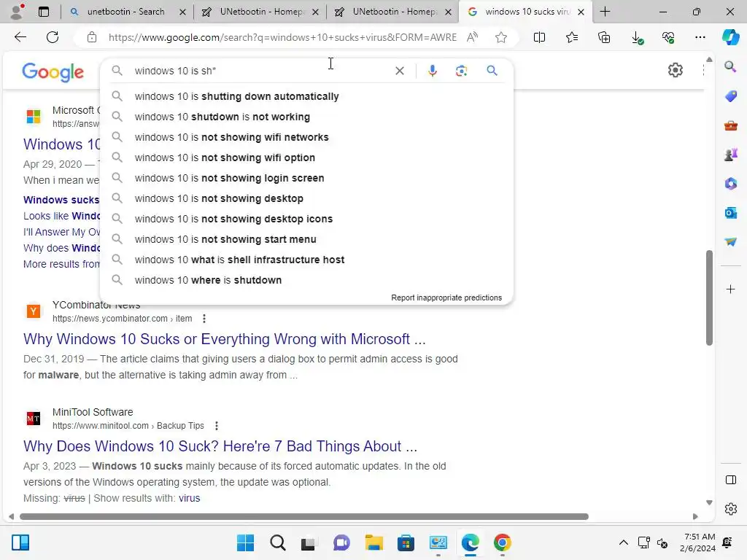The height and width of the screenshot is (560, 747).
Task: Activate the Read aloud icon
Action: [x=472, y=37]
